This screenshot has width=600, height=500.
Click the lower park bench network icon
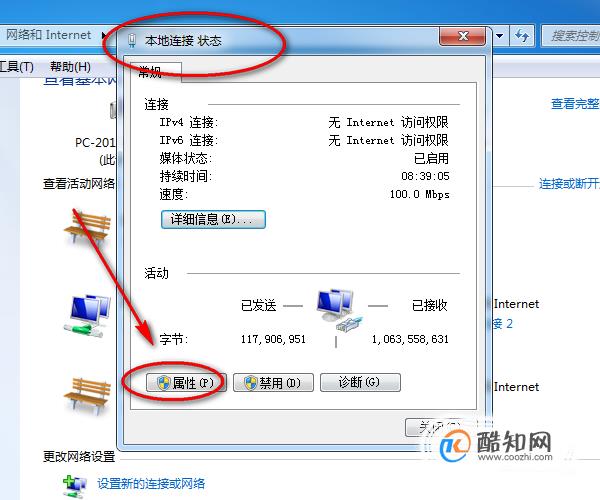click(88, 397)
